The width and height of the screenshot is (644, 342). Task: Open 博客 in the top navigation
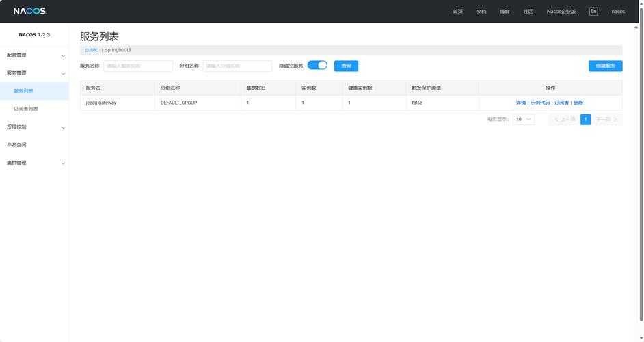(505, 12)
